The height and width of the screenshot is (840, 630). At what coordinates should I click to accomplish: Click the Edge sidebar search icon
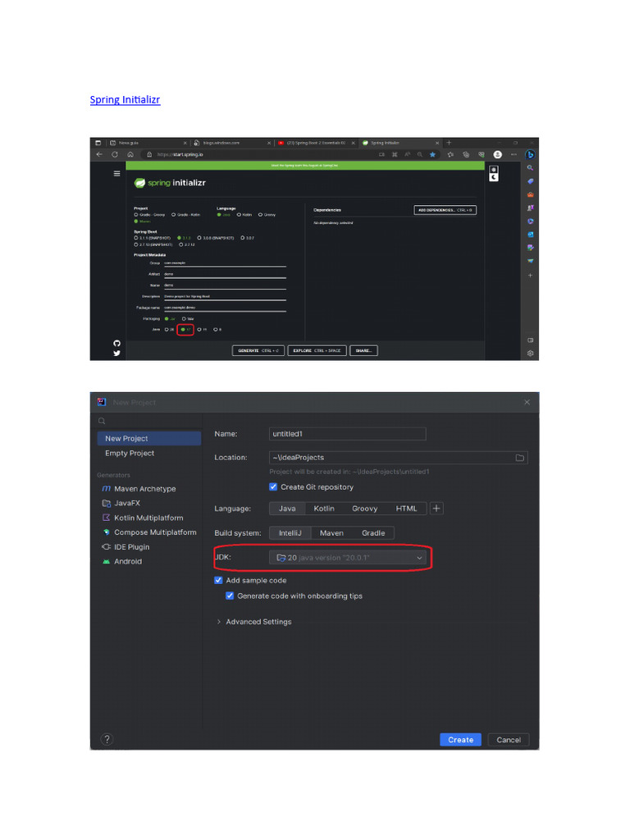tap(531, 168)
